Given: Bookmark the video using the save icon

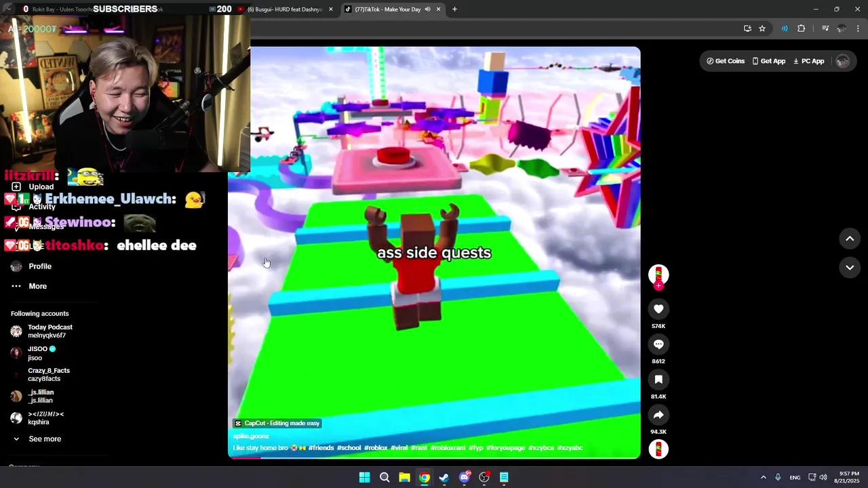Looking at the screenshot, I should pos(658,380).
